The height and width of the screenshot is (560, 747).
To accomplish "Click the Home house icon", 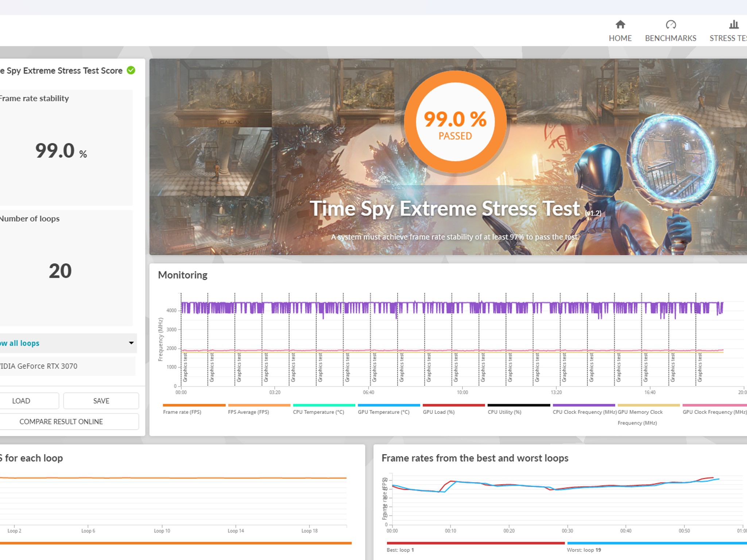I will (x=620, y=24).
